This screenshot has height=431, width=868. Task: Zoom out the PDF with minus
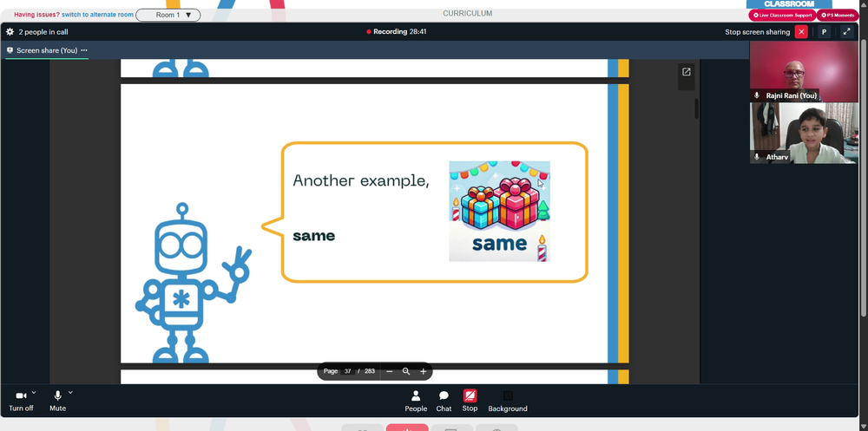(x=389, y=371)
